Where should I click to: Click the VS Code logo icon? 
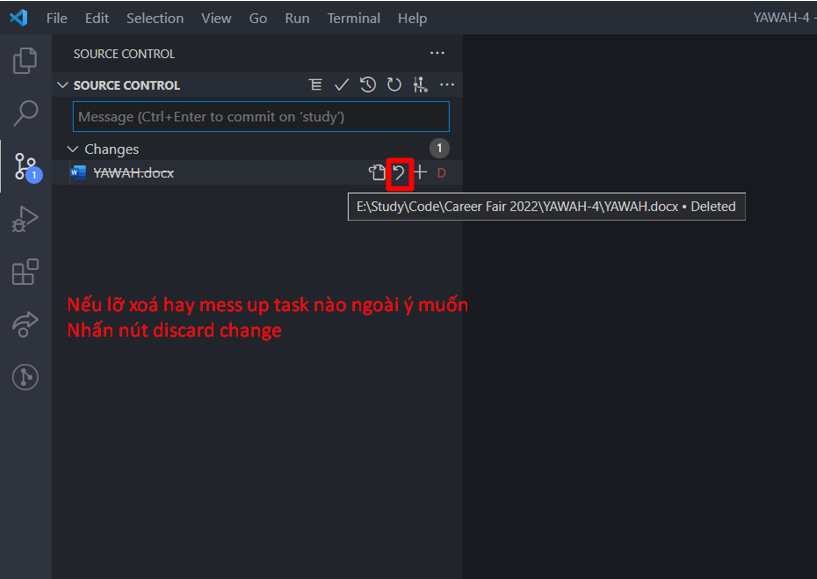[18, 18]
